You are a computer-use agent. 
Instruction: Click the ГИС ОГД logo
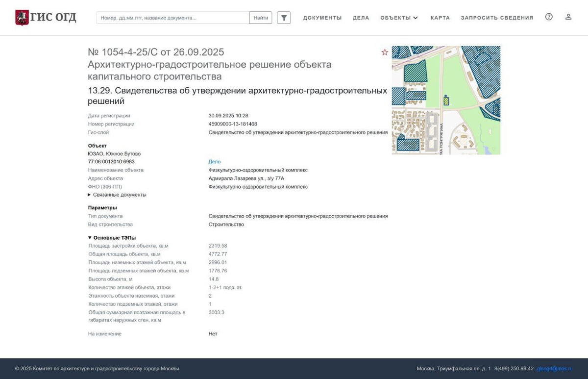pyautogui.click(x=46, y=18)
